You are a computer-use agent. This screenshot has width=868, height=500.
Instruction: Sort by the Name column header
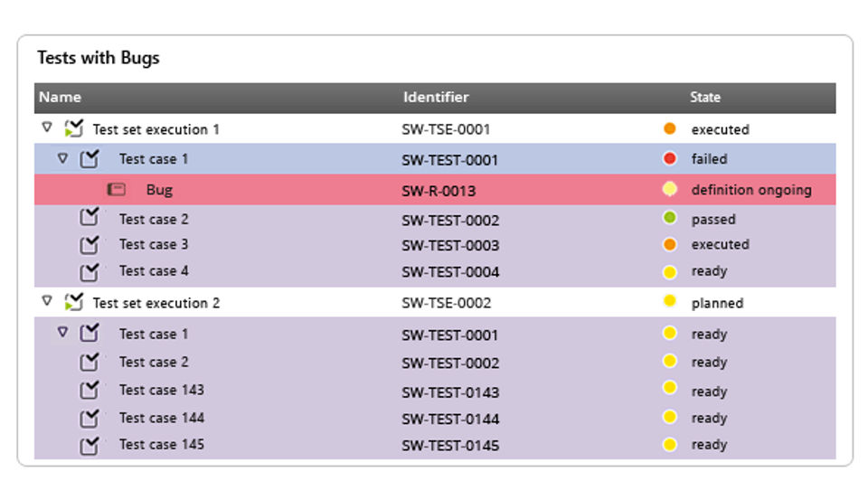coord(60,98)
